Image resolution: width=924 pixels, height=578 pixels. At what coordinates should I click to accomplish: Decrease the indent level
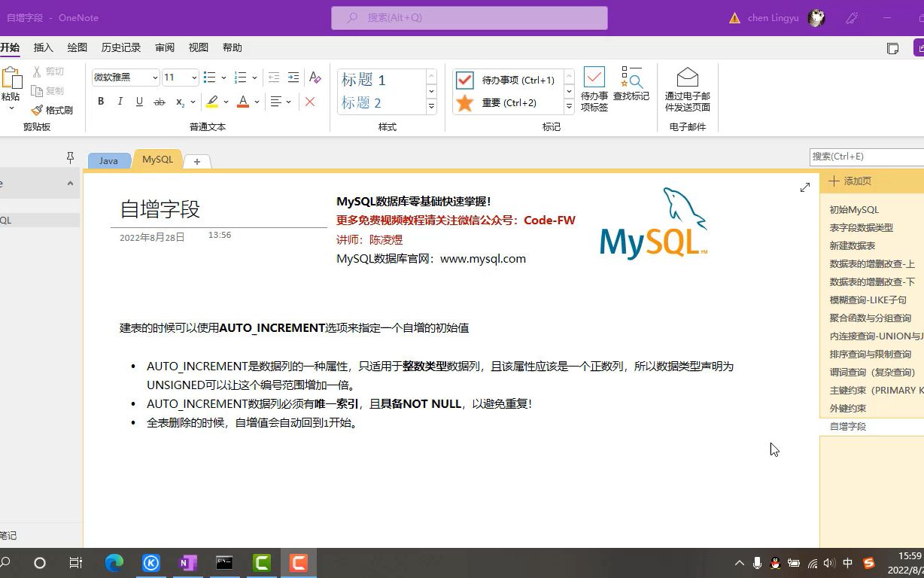pyautogui.click(x=274, y=78)
